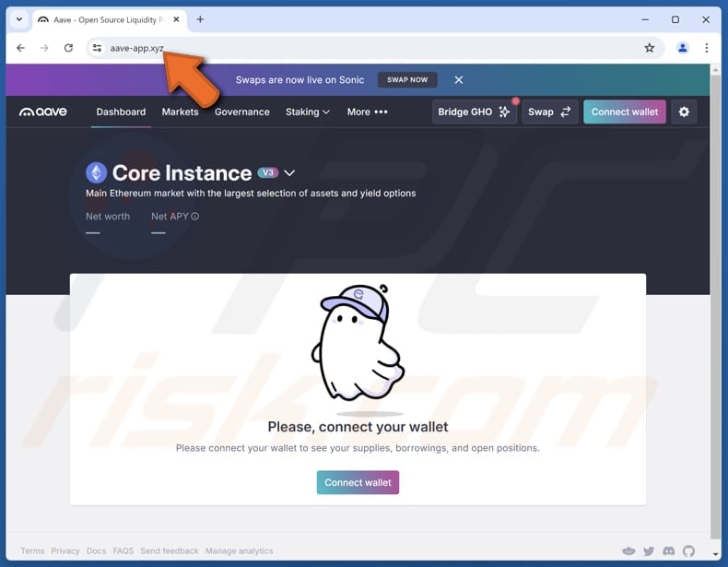
Task: Click 'Please, connect your wallet' heading
Action: tap(358, 427)
